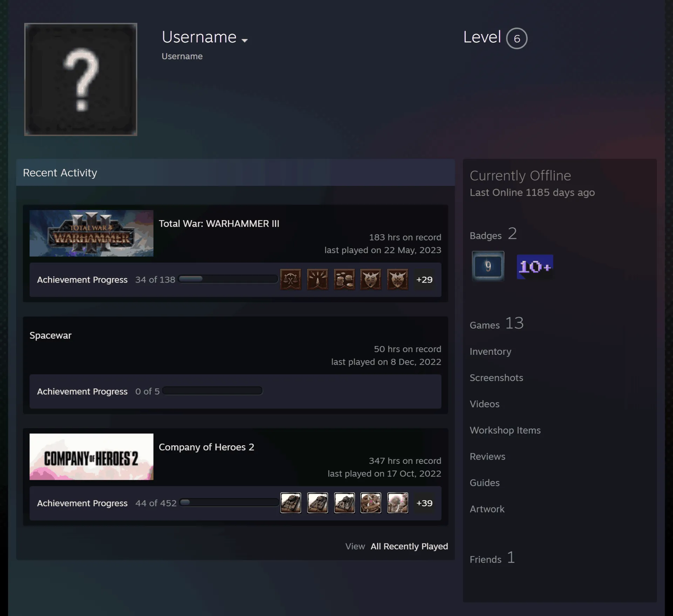Click the profile avatar question mark image
This screenshot has width=673, height=616.
point(81,79)
